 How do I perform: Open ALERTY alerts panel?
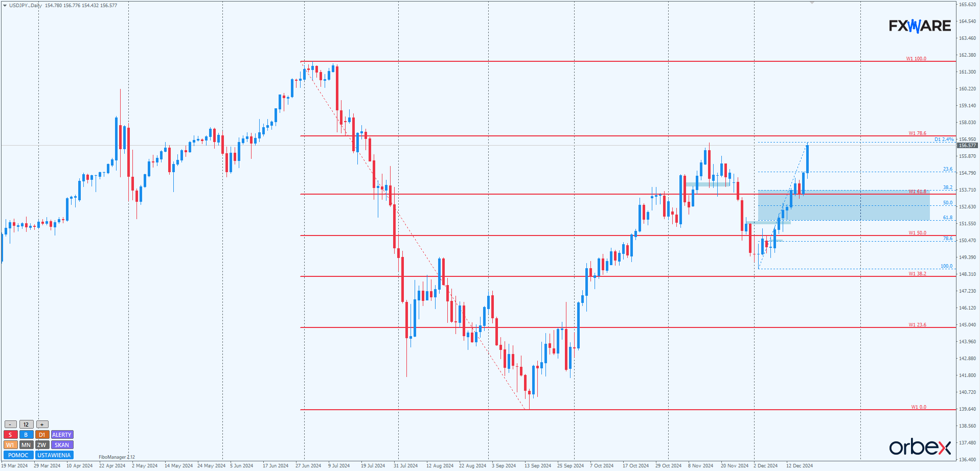click(62, 435)
